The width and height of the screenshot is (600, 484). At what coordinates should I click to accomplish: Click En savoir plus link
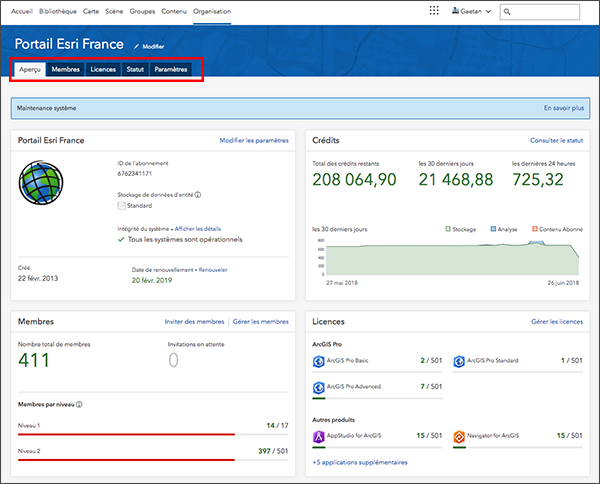pyautogui.click(x=564, y=108)
